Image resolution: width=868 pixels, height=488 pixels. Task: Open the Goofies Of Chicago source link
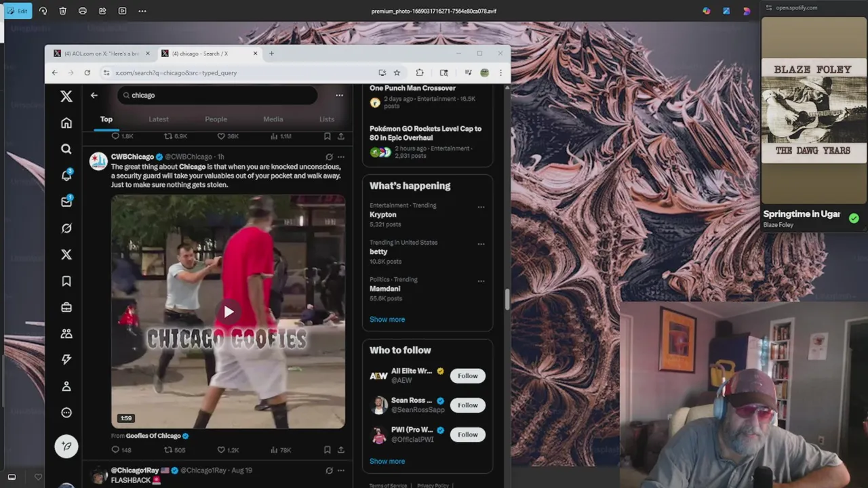(x=153, y=436)
